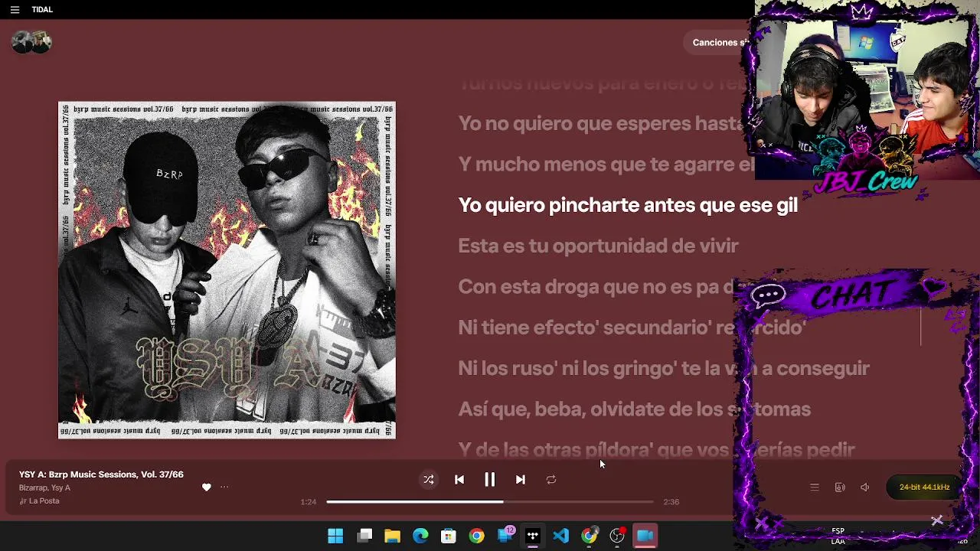Open the second Chrome profile taskbar icon
This screenshot has height=551, width=980.
[590, 536]
